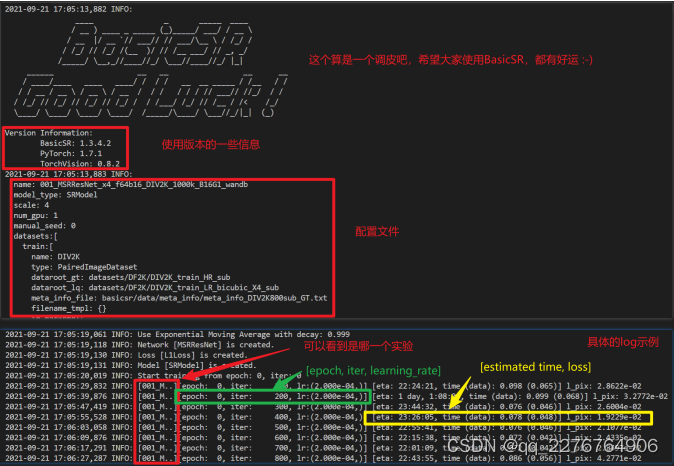Click the BasicSR ASCII art banner
Viewport: 674px width, 466px height.
tap(156, 44)
